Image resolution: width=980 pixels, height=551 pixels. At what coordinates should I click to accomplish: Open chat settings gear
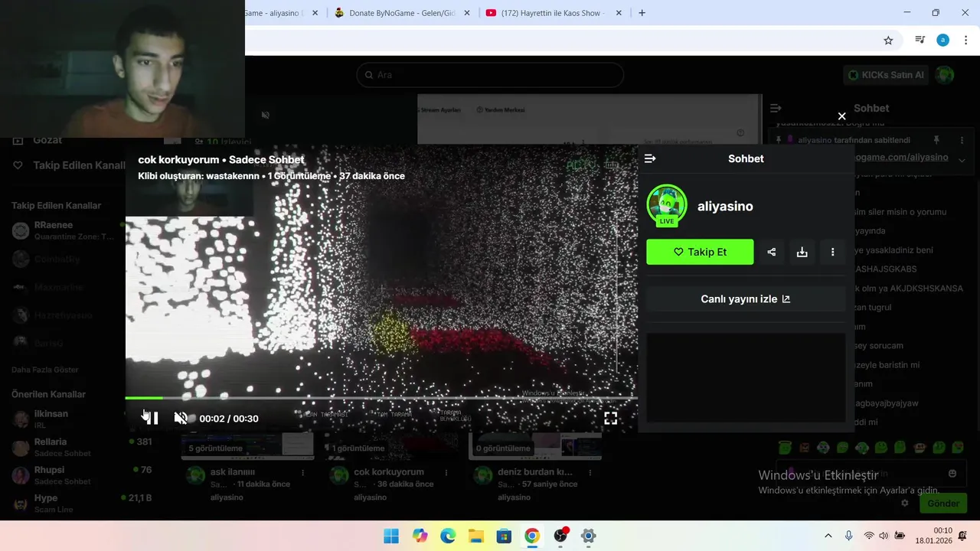[904, 503]
